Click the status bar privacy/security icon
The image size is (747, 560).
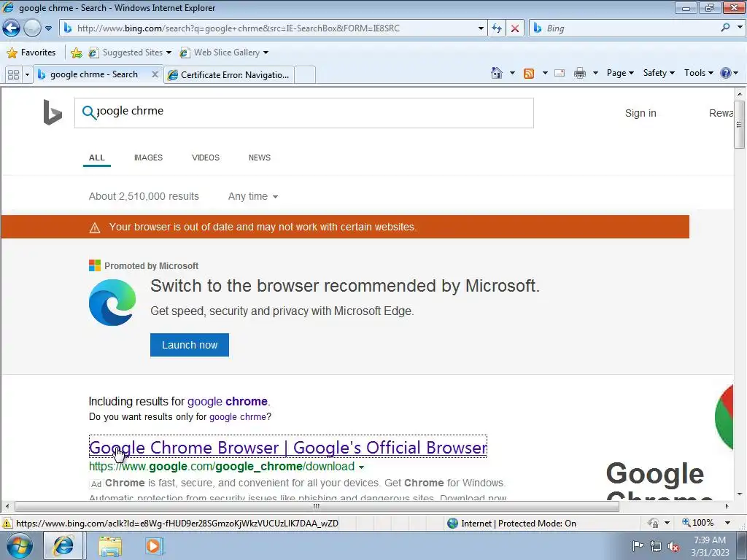click(x=653, y=523)
